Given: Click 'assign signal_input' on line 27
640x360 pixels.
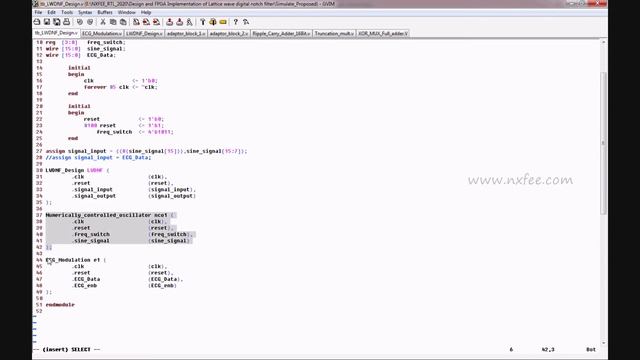Looking at the screenshot, I should point(76,151).
